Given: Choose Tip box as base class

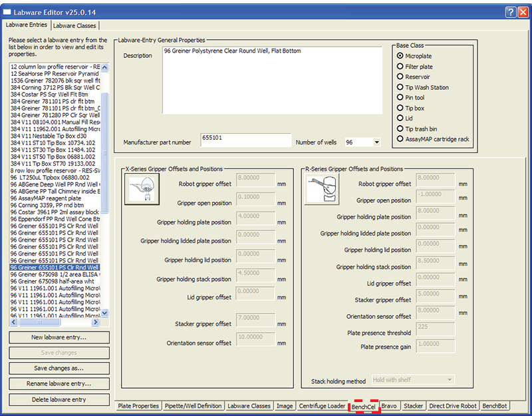Looking at the screenshot, I should [400, 108].
